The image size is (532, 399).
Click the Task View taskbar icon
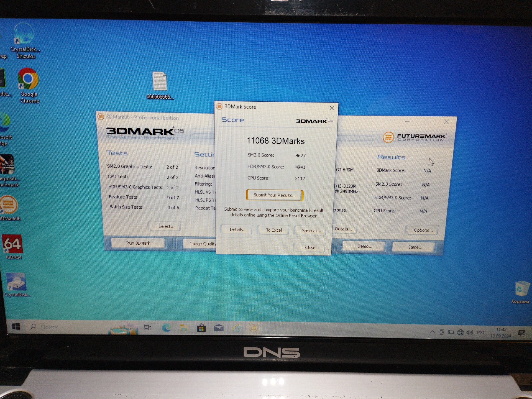click(x=147, y=328)
